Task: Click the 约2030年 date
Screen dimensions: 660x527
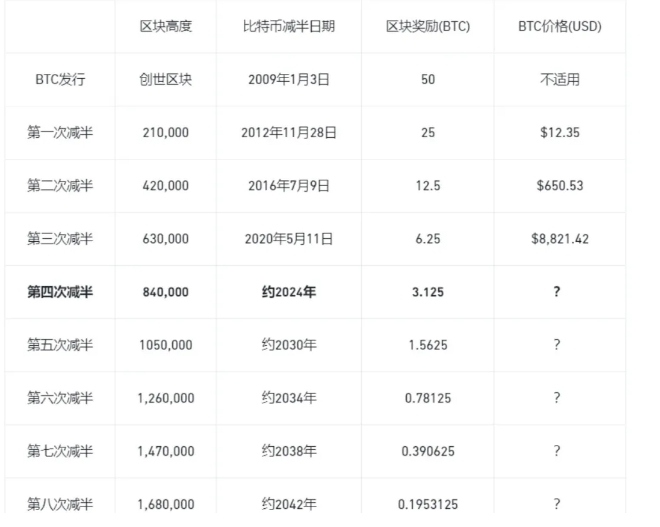Action: (x=289, y=345)
